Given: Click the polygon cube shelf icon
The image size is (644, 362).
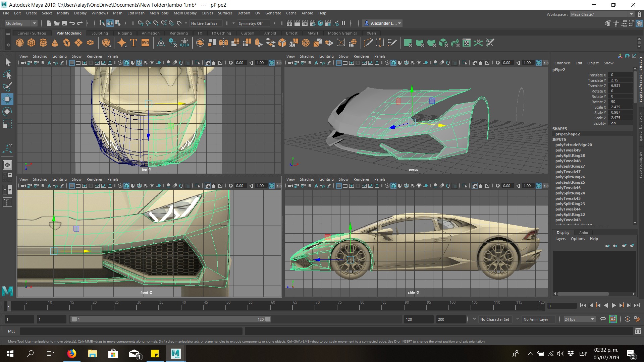Looking at the screenshot, I should 32,43.
